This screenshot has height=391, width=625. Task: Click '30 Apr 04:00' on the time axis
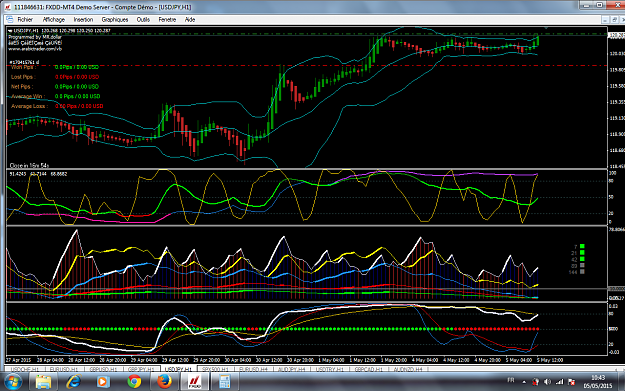[238, 360]
